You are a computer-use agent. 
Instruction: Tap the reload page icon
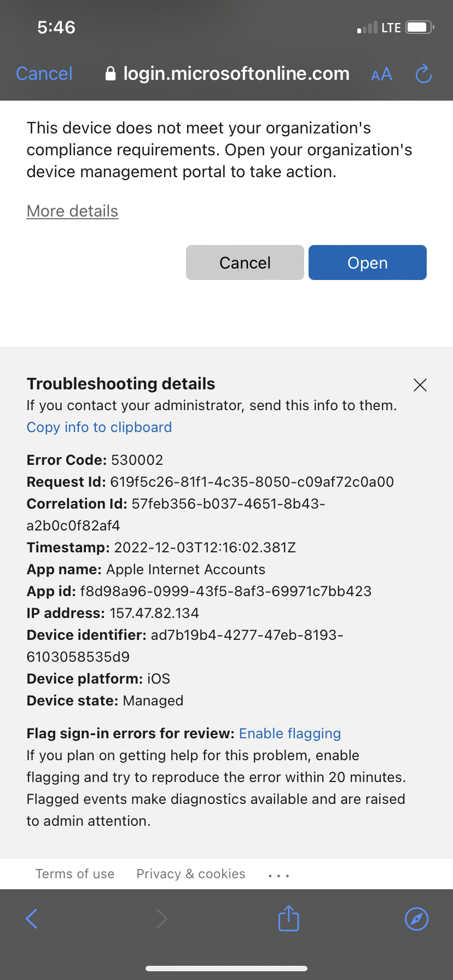coord(423,74)
